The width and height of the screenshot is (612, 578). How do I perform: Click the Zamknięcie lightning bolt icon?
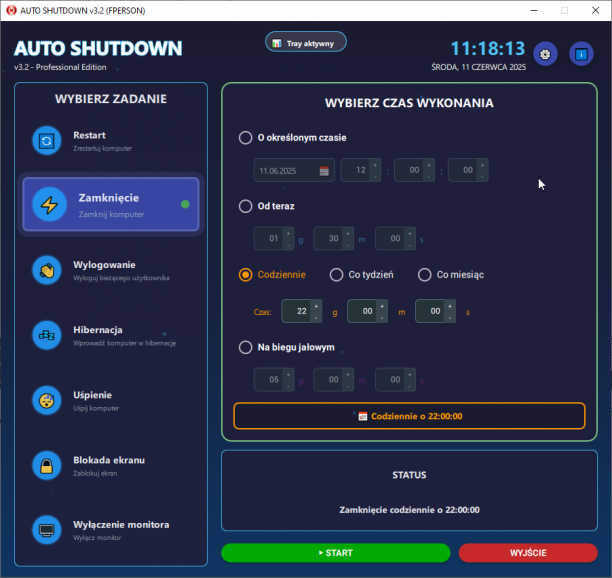[50, 205]
